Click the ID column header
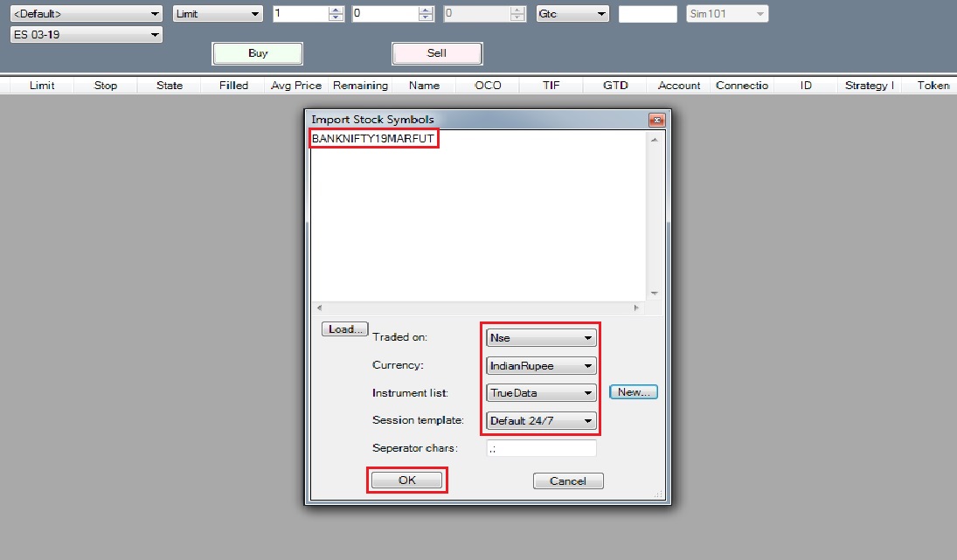 pyautogui.click(x=806, y=86)
